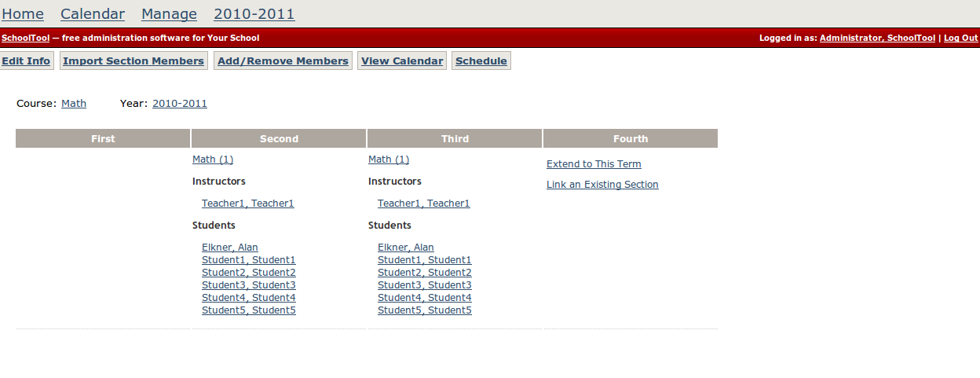Open the Math course link
The image size is (980, 378).
(x=74, y=104)
